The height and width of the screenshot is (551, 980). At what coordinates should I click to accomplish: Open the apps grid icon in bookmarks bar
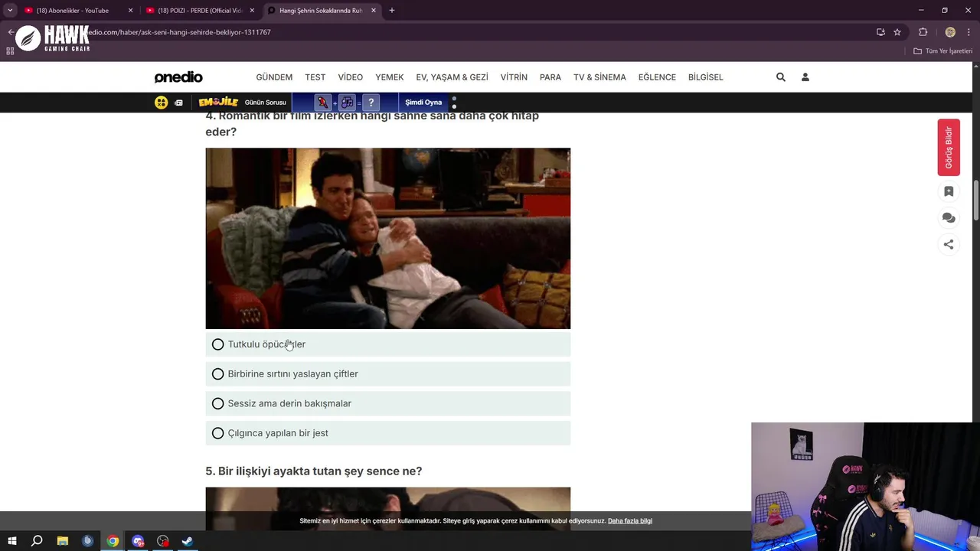click(x=10, y=51)
